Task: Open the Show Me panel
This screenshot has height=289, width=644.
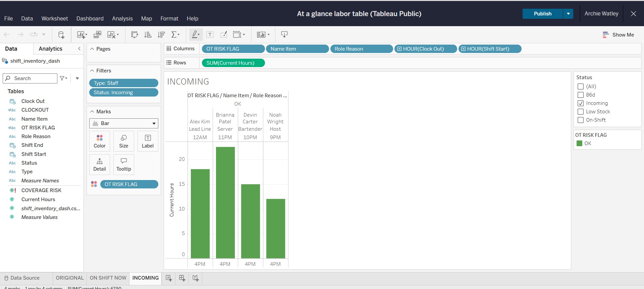Action: point(618,35)
